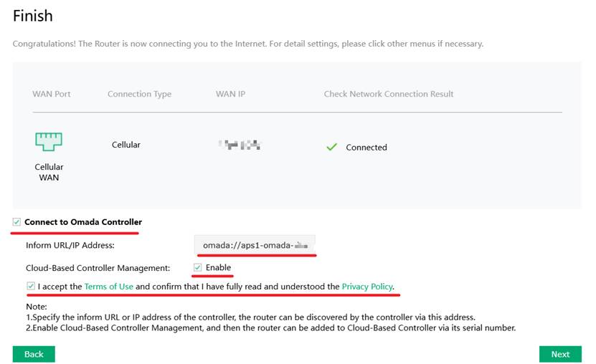This screenshot has width=596, height=364.
Task: Click the Cloud-Based Controller Management label
Action: click(x=98, y=268)
